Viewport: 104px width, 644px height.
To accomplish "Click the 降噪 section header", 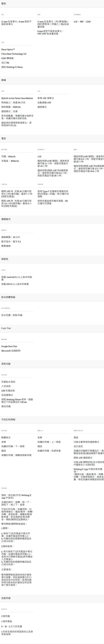I will tap(4, 80).
